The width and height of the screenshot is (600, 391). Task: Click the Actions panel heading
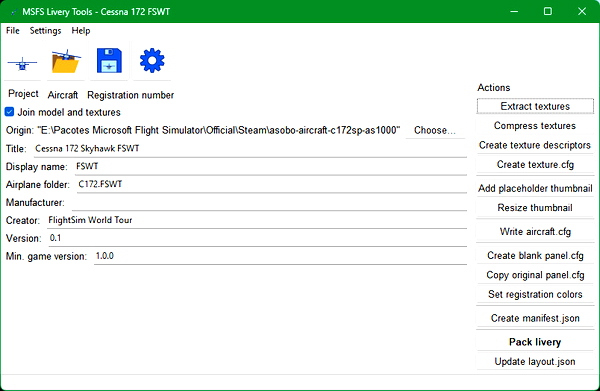coord(494,88)
